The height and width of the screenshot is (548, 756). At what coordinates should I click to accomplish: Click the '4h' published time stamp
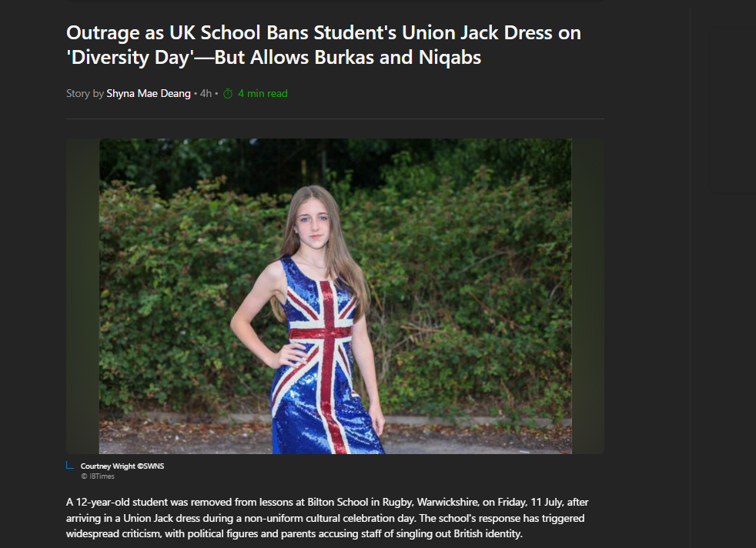[x=206, y=93]
